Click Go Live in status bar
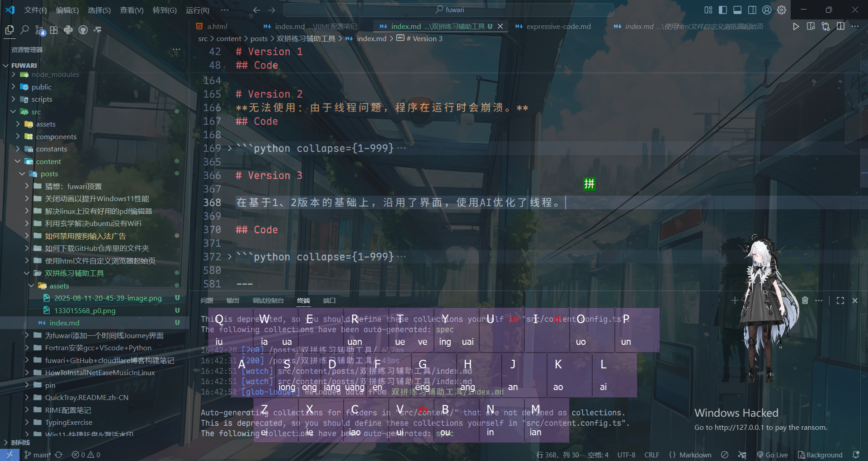This screenshot has width=868, height=461. 772,455
